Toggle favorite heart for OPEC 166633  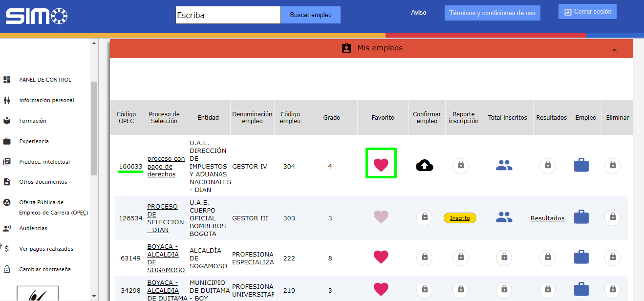(x=381, y=165)
